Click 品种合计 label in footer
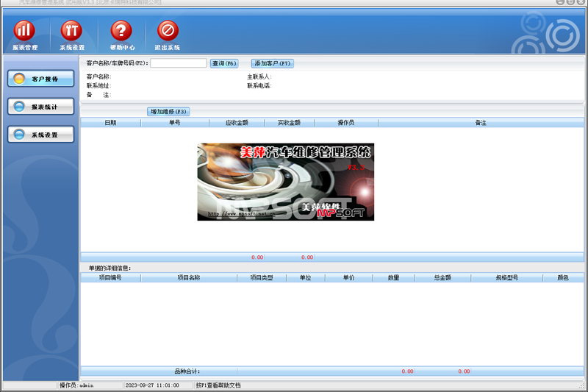The width and height of the screenshot is (588, 392). click(x=187, y=371)
